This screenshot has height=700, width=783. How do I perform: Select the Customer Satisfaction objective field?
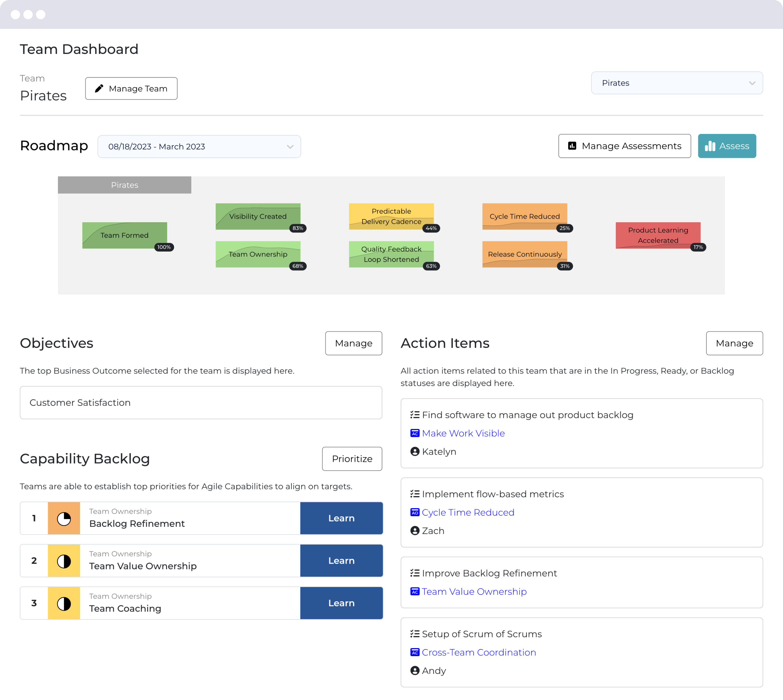click(201, 402)
